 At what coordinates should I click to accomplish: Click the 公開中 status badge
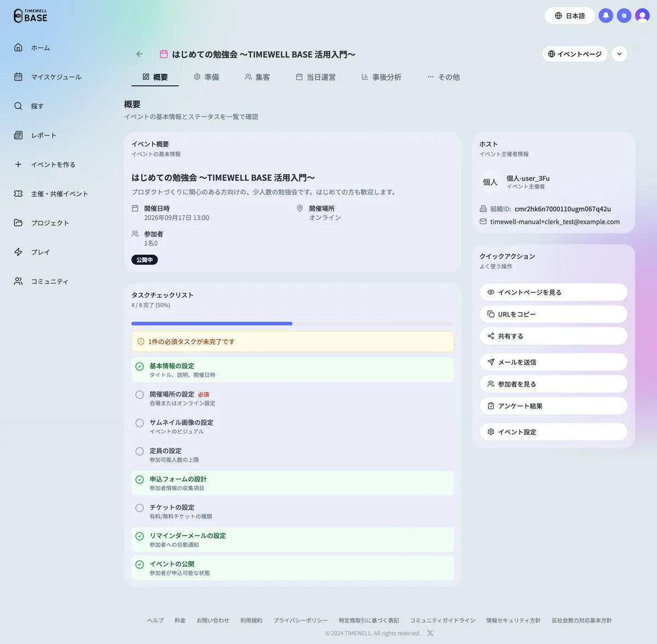pos(145,260)
